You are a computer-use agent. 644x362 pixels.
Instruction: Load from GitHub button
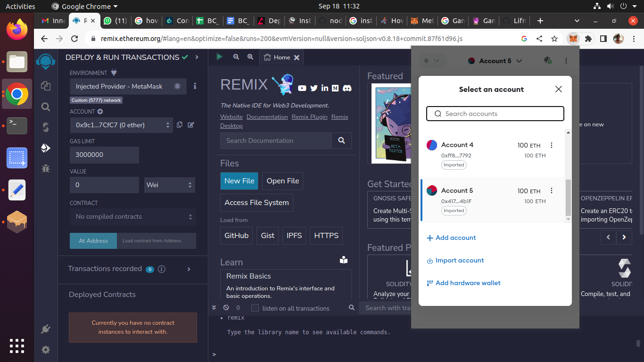[236, 236]
